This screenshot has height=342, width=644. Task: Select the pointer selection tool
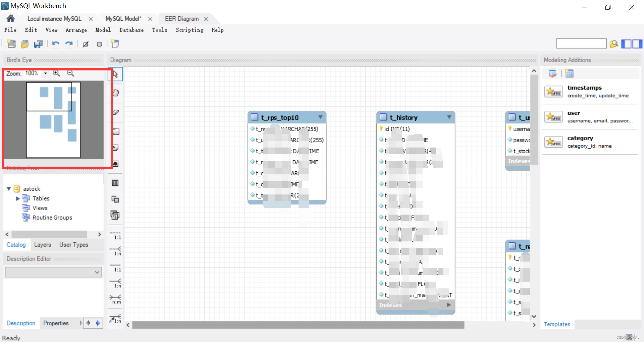[x=115, y=74]
